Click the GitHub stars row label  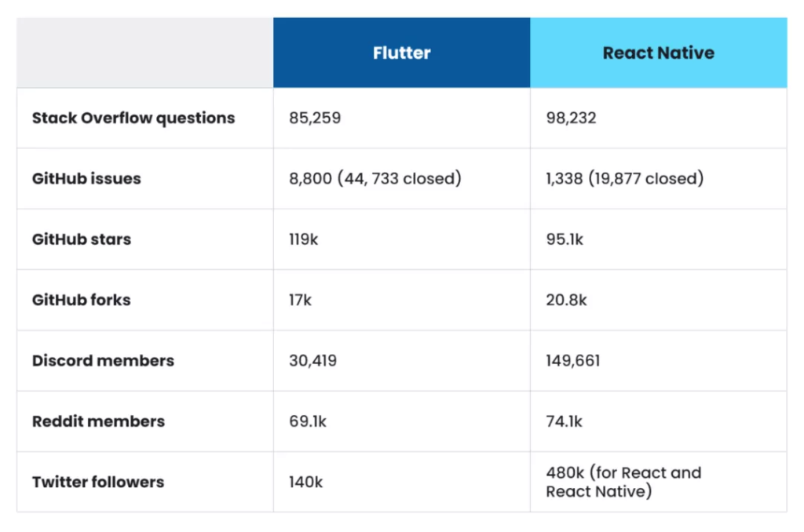82,239
